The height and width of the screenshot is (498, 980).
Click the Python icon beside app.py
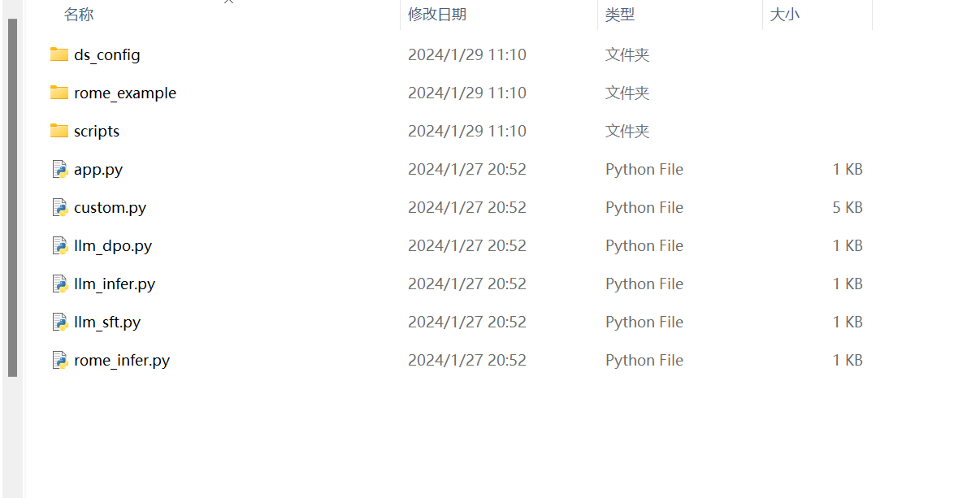59,169
